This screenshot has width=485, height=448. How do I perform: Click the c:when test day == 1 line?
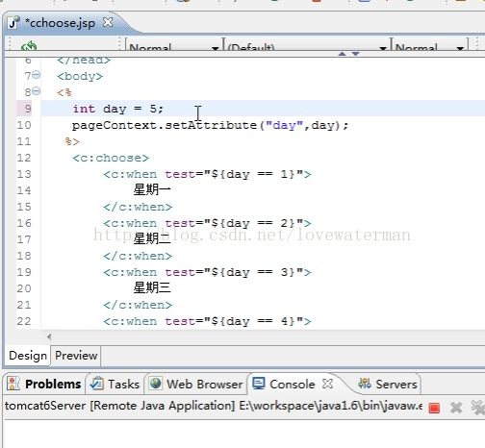(x=207, y=174)
